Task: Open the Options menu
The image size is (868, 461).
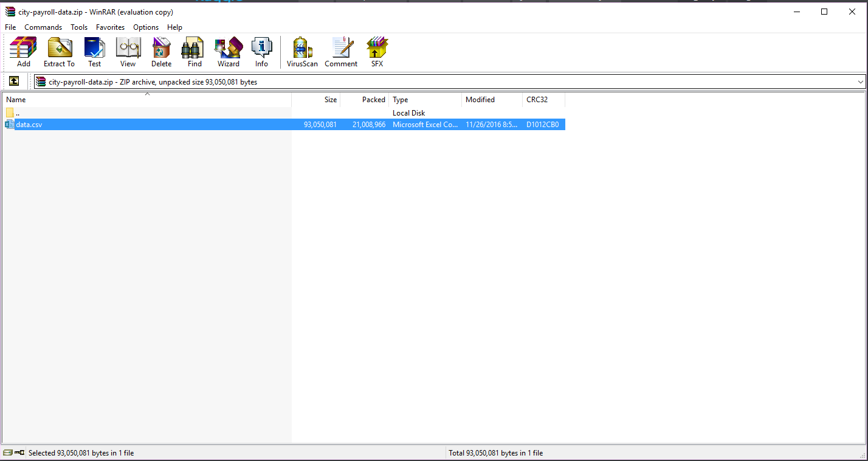Action: point(146,27)
